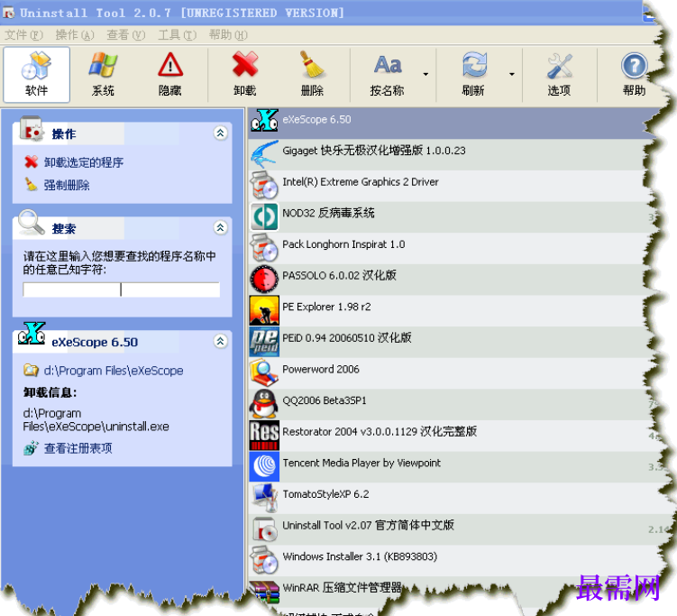Open the 操作(A) menu
The width and height of the screenshot is (677, 616).
click(75, 34)
